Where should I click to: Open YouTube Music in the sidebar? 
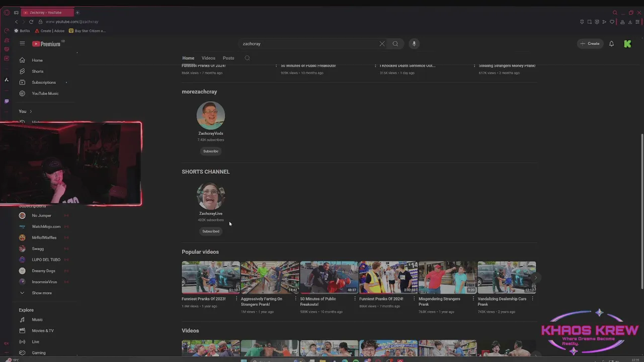(45, 94)
